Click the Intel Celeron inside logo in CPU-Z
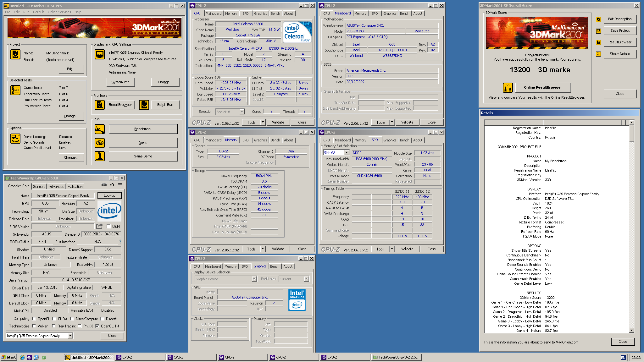Viewport: 644px width, 362px height. (x=297, y=32)
